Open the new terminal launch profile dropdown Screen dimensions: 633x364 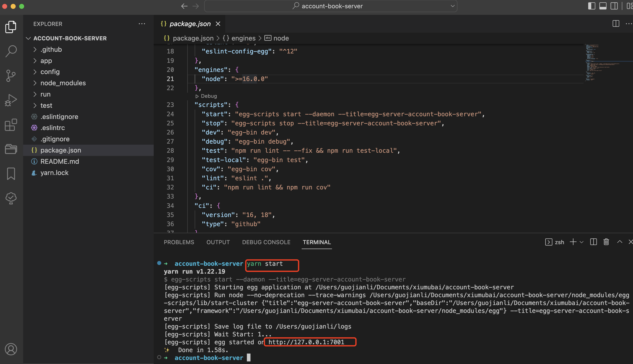(x=581, y=242)
